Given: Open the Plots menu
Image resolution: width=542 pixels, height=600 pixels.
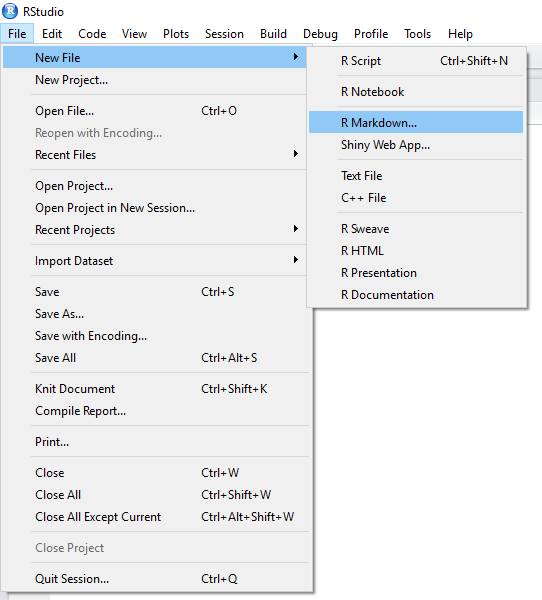Looking at the screenshot, I should click(x=176, y=34).
